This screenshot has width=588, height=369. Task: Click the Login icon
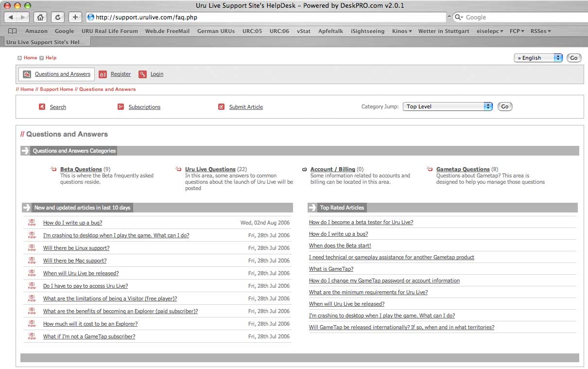point(142,74)
